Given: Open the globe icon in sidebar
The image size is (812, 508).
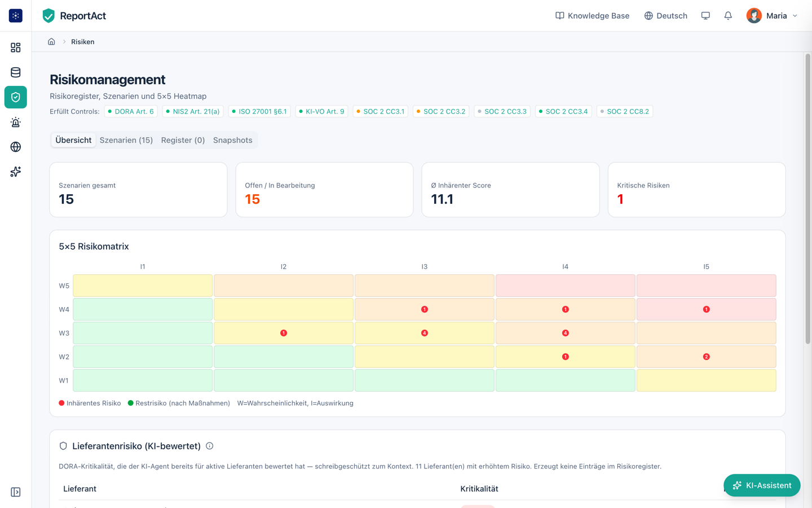Looking at the screenshot, I should pyautogui.click(x=16, y=147).
